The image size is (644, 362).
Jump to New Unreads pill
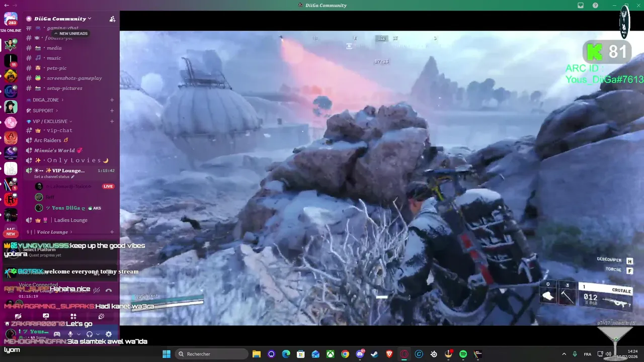71,34
